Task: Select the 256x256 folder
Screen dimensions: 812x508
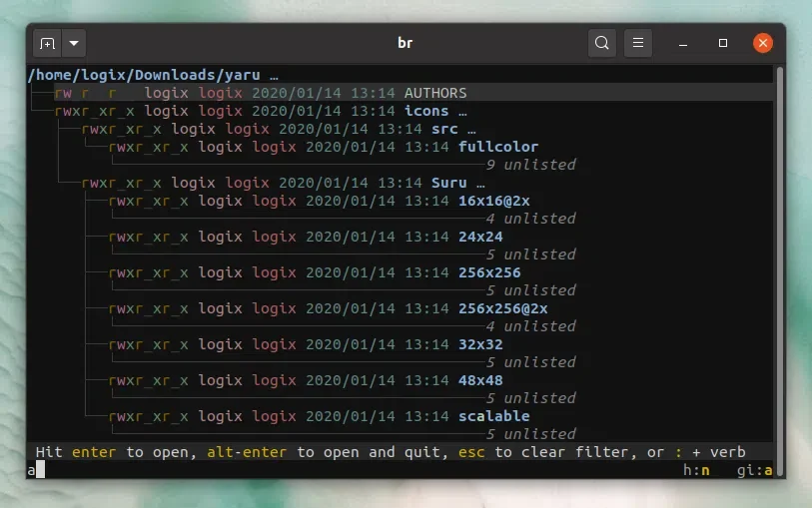Action: (489, 272)
